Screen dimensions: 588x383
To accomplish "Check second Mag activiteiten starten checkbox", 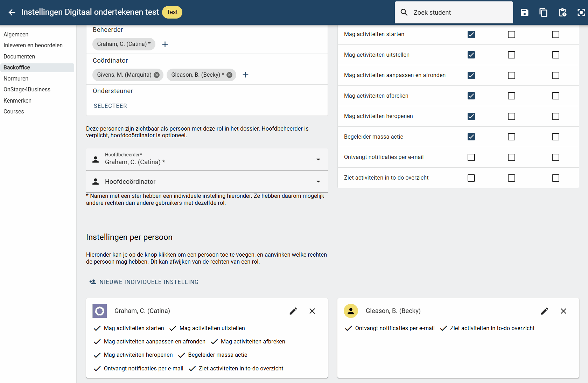I will click(512, 34).
